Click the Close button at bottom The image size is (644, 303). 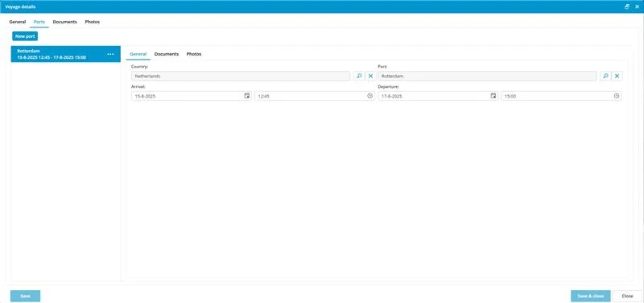click(627, 296)
